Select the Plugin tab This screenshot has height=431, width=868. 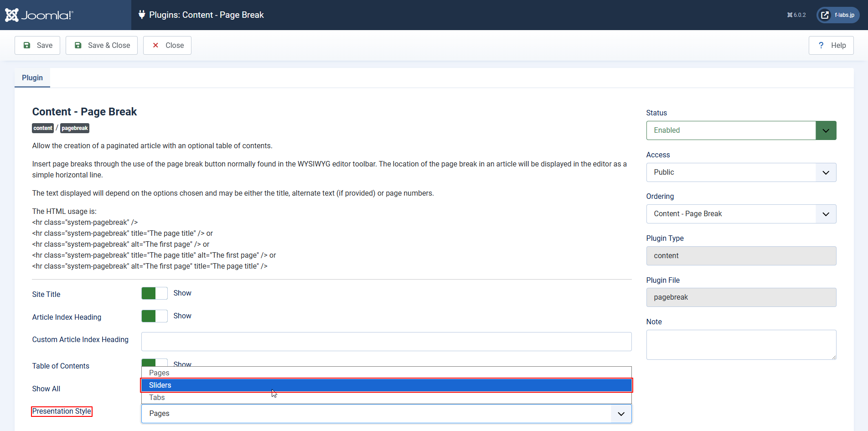[x=32, y=78]
